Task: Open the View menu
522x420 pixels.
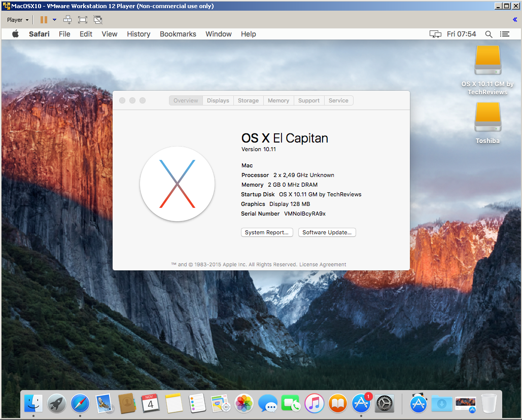Action: coord(110,34)
